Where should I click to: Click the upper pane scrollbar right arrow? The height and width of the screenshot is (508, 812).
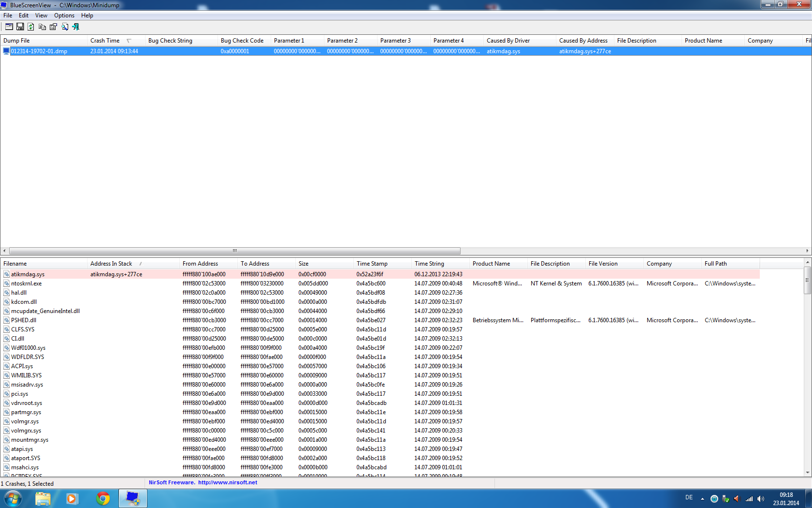(x=808, y=251)
